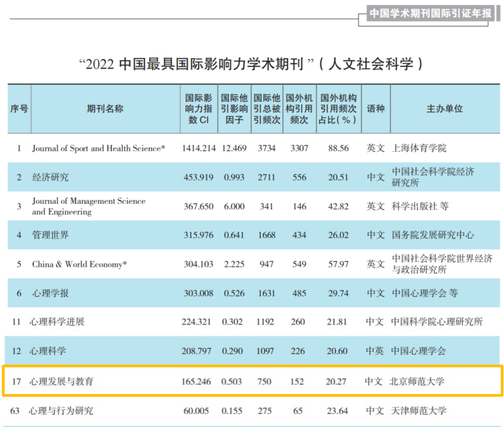Screen dimensions: 504x427
Task: Select the China & World Economy entry
Action: coord(79,264)
